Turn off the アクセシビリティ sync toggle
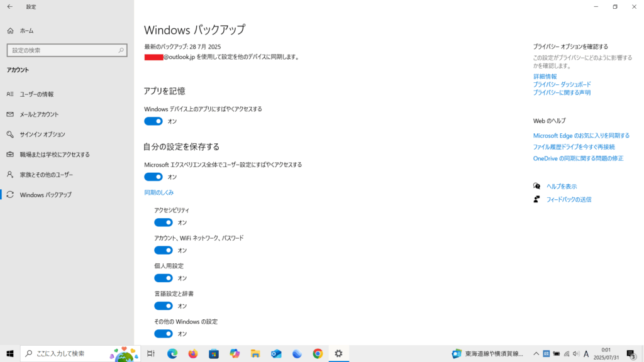 point(164,222)
